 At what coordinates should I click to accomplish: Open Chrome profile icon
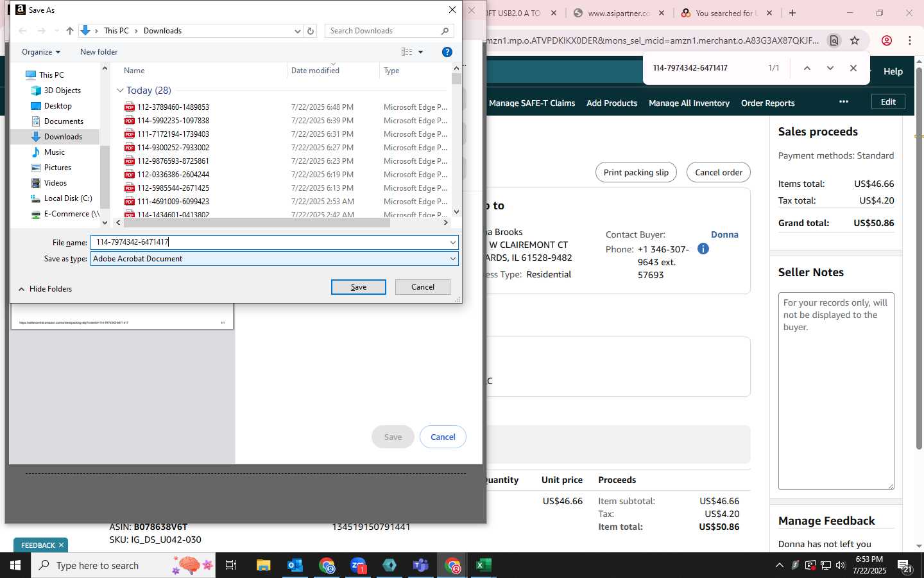(887, 40)
